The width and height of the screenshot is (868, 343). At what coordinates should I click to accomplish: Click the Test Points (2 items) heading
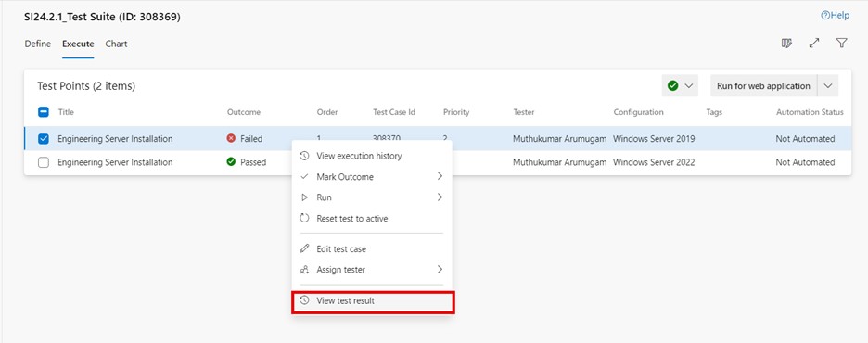click(x=86, y=85)
